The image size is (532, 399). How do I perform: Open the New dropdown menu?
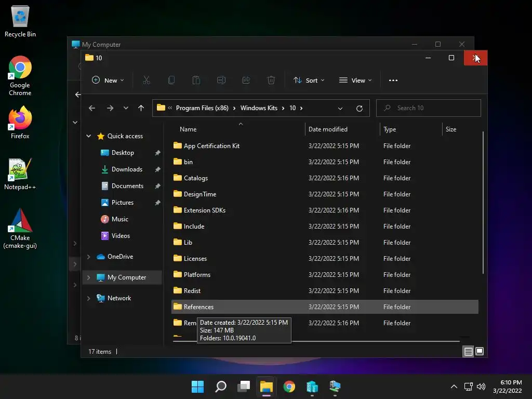(108, 81)
